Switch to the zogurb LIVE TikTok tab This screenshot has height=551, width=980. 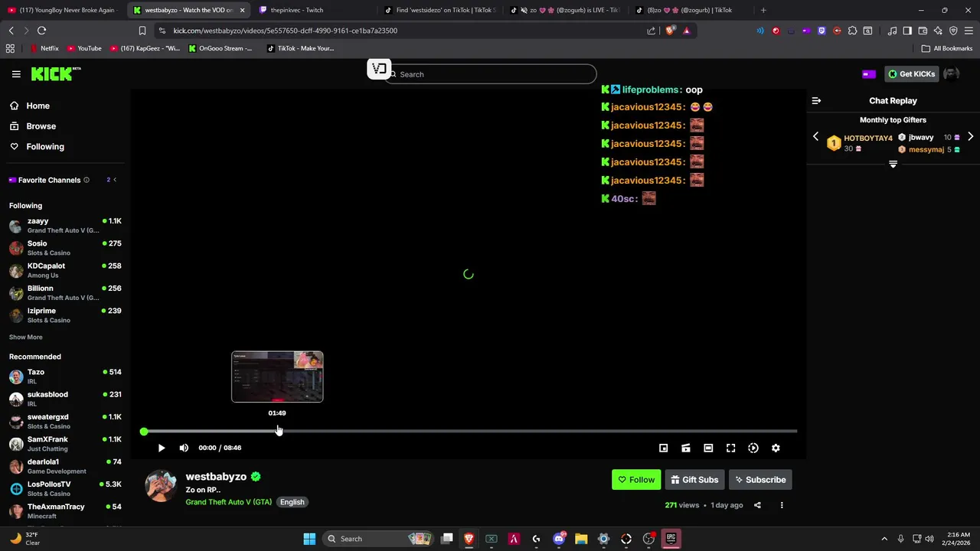click(565, 10)
